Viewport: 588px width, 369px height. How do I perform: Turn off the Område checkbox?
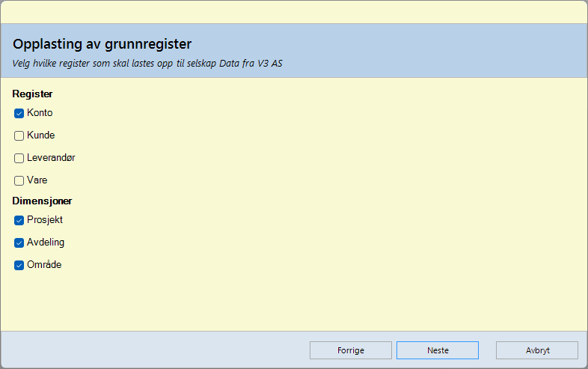click(x=19, y=266)
